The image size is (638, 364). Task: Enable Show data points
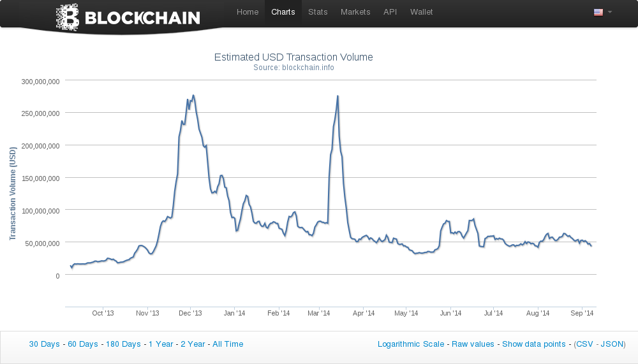533,344
